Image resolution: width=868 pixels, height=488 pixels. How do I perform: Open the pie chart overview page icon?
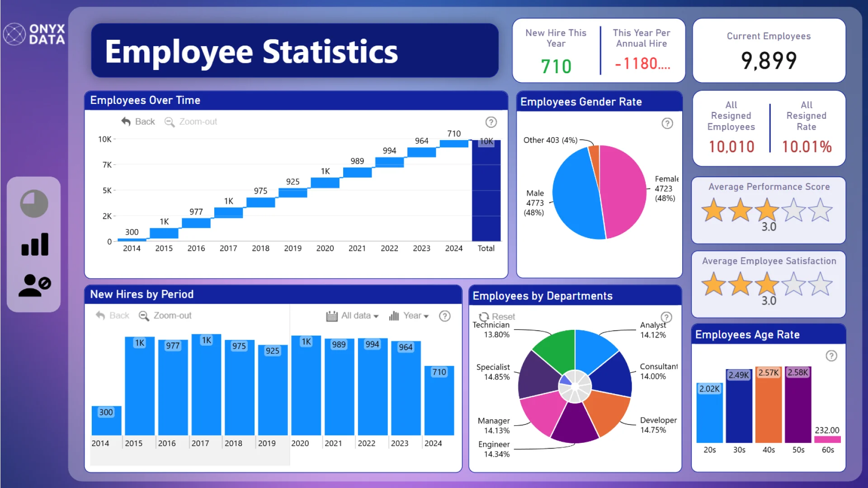(x=34, y=203)
